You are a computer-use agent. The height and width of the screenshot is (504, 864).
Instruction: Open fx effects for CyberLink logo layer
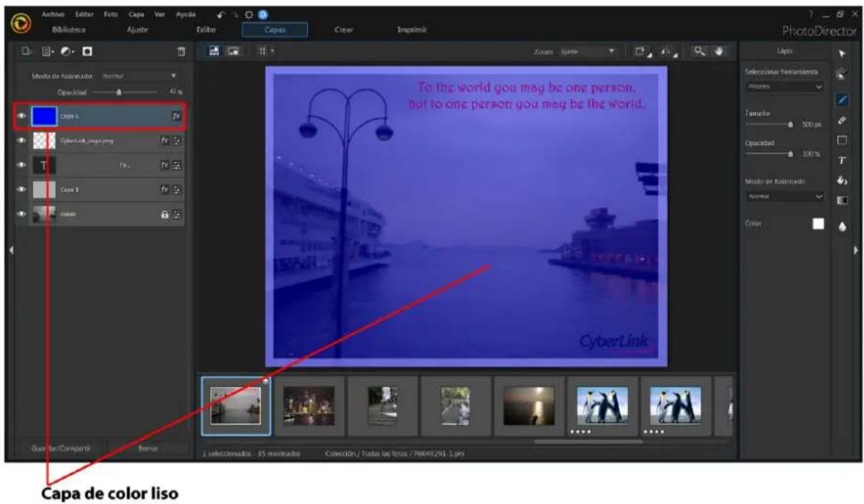tap(164, 141)
